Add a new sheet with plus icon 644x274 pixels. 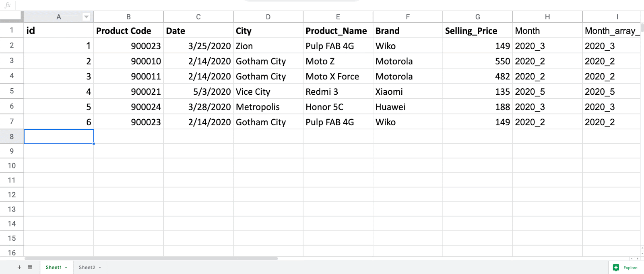[19, 267]
